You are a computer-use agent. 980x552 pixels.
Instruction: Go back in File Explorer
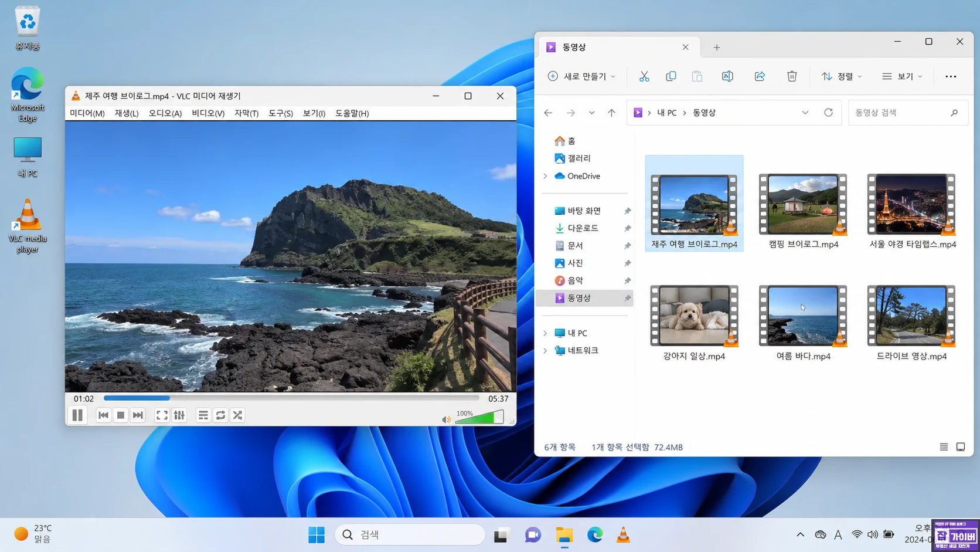click(x=548, y=113)
